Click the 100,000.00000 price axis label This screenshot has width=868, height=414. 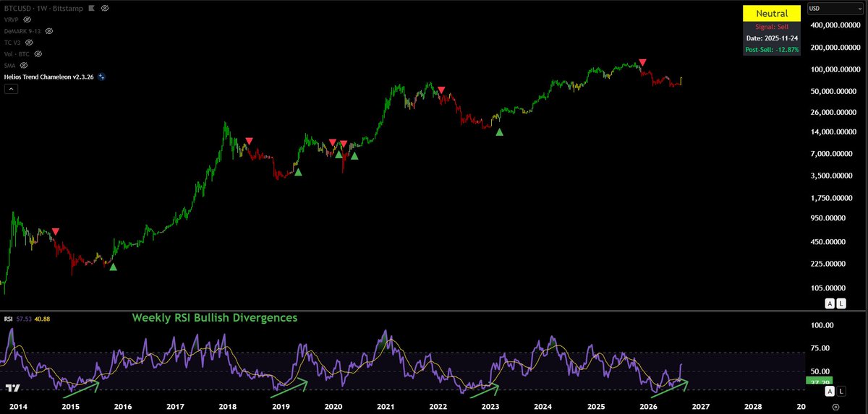coord(835,69)
